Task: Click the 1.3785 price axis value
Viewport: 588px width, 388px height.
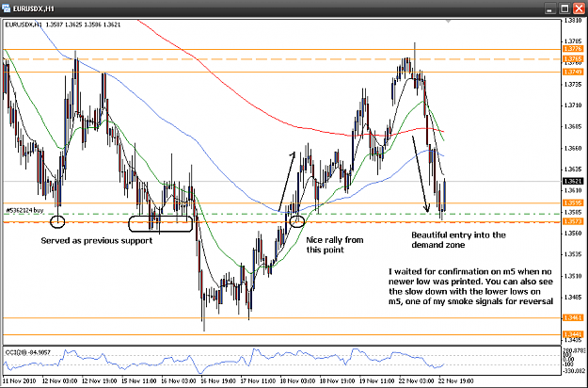Action: (x=573, y=40)
